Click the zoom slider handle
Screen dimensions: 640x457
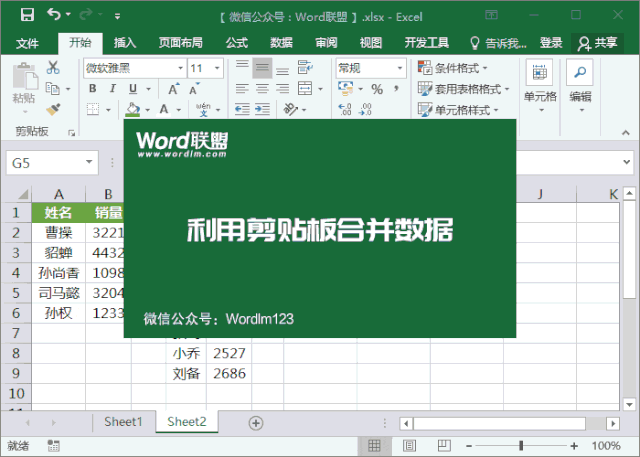pyautogui.click(x=521, y=446)
